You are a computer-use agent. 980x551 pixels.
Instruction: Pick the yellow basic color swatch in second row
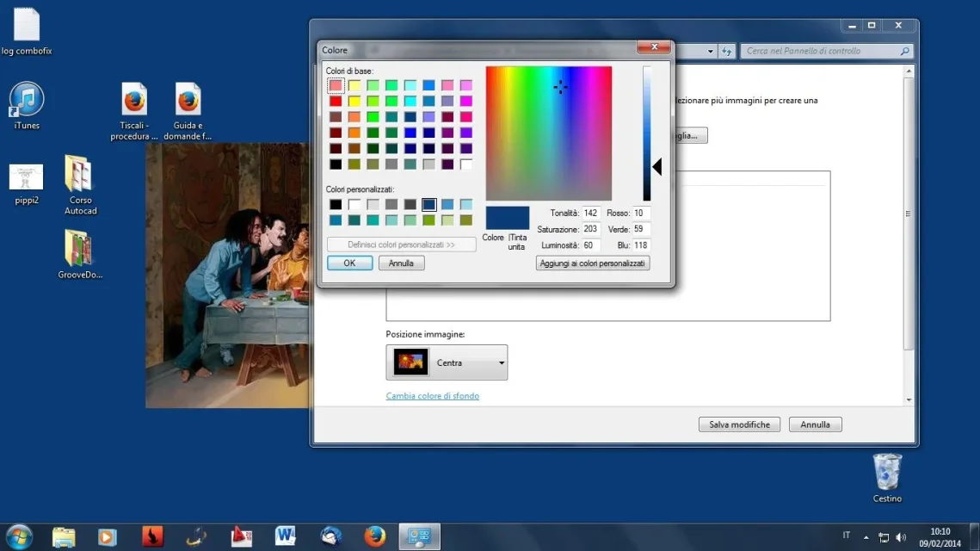click(x=354, y=102)
